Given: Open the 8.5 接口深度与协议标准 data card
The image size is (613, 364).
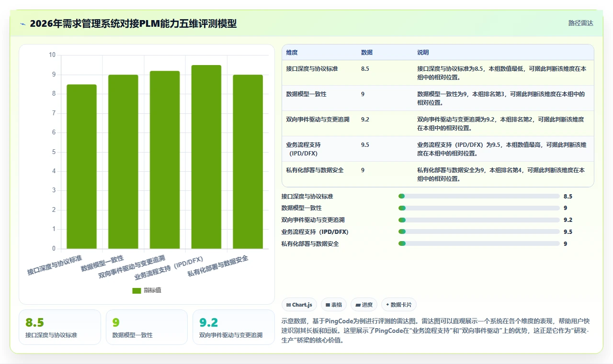Looking at the screenshot, I should pyautogui.click(x=60, y=327).
